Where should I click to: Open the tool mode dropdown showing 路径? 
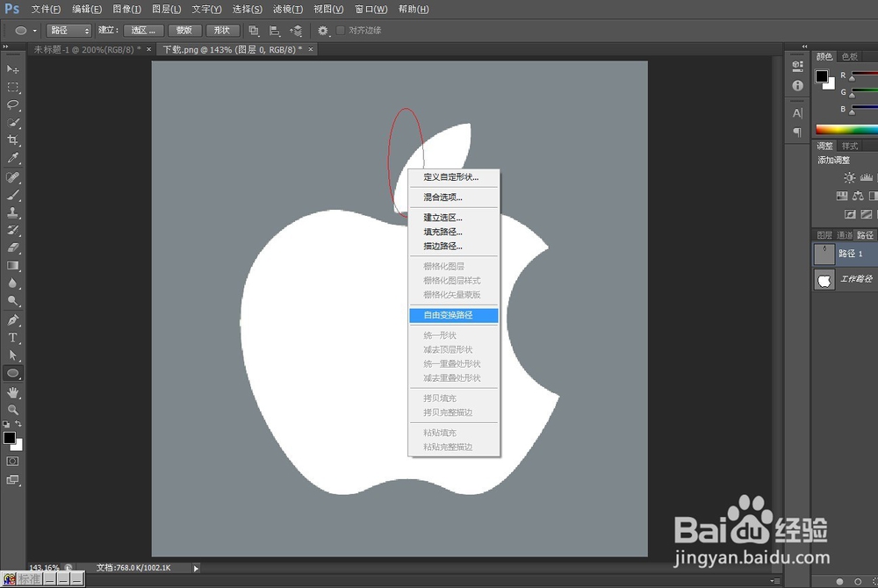click(x=68, y=31)
